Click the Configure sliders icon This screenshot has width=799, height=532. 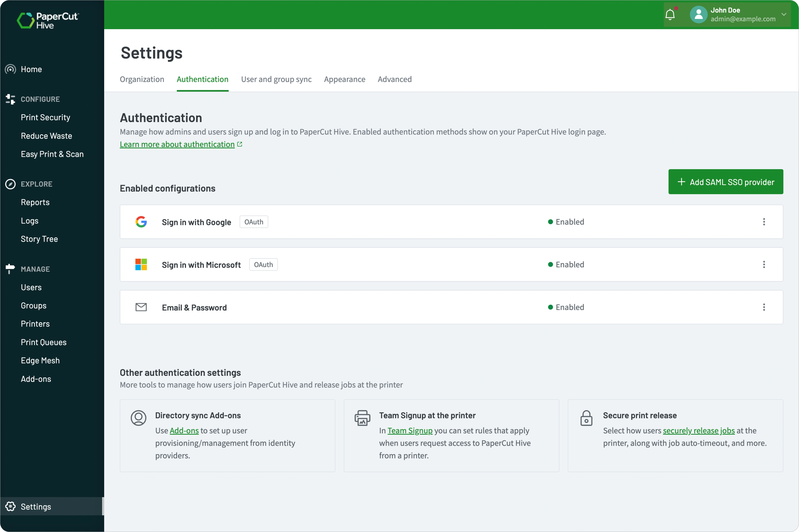click(x=11, y=99)
